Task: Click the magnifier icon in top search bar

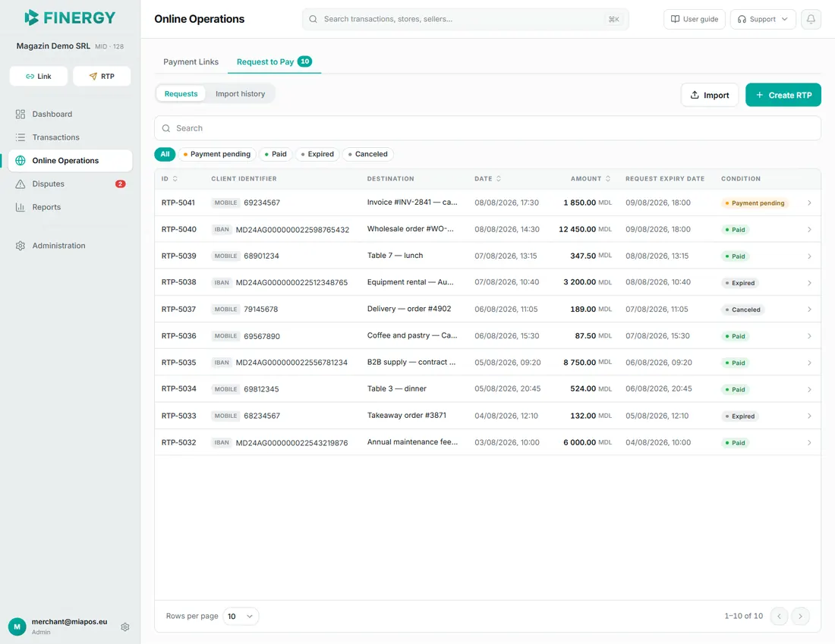Action: 313,19
